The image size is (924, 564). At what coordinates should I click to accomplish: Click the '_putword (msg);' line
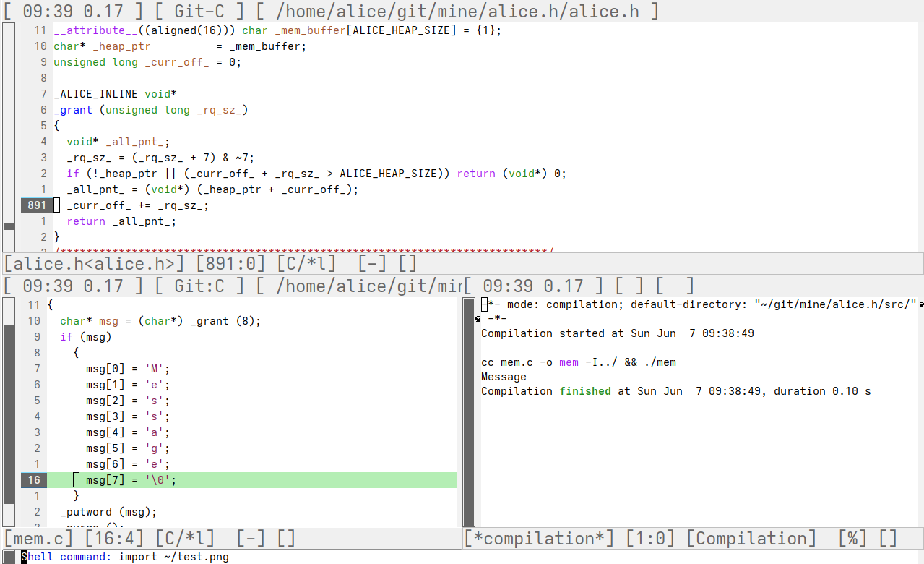coord(108,512)
